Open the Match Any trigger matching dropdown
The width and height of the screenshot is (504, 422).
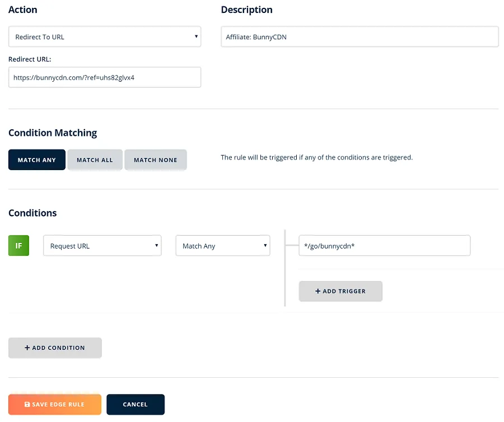coord(222,246)
